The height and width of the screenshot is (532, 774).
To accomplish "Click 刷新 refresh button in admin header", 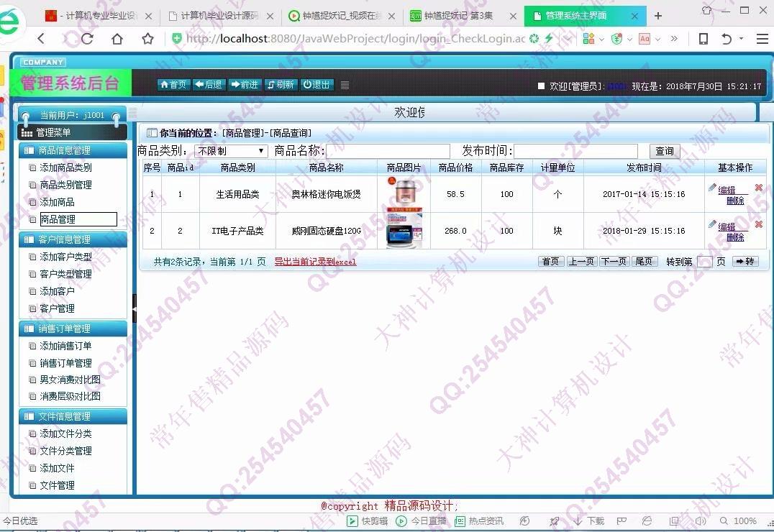I will pyautogui.click(x=281, y=84).
